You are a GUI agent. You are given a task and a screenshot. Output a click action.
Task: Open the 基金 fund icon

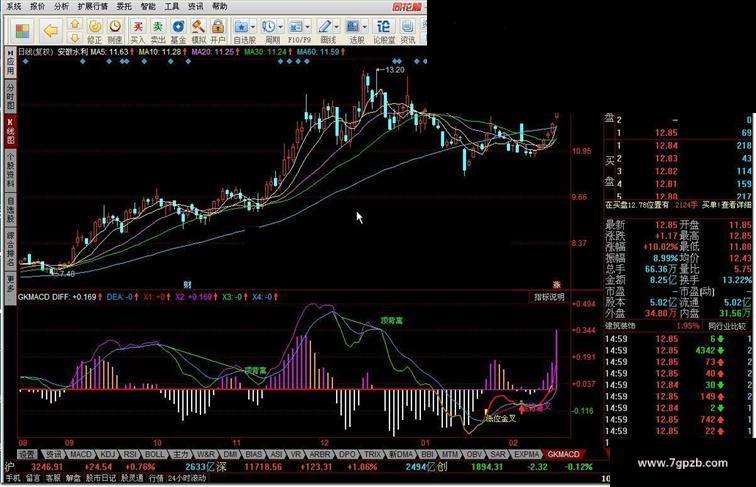[178, 31]
